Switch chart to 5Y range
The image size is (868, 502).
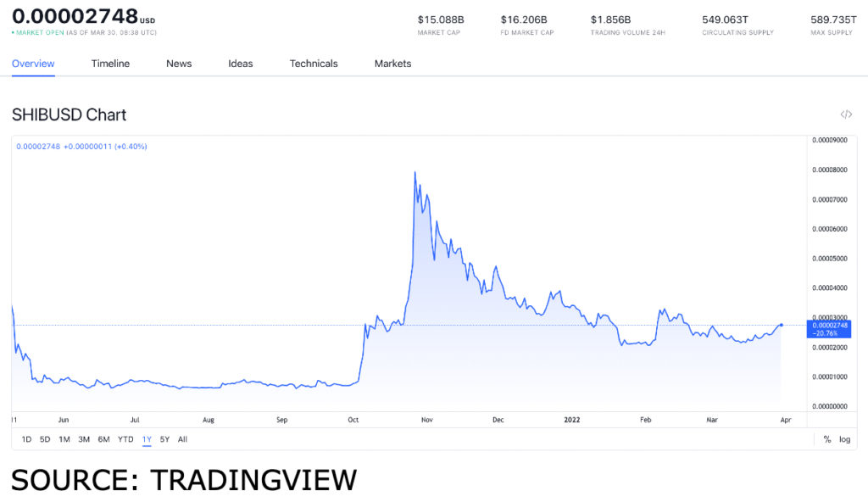point(164,439)
